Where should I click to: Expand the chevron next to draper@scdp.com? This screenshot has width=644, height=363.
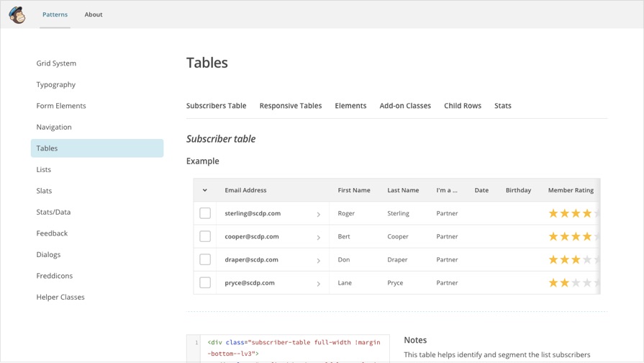click(318, 261)
